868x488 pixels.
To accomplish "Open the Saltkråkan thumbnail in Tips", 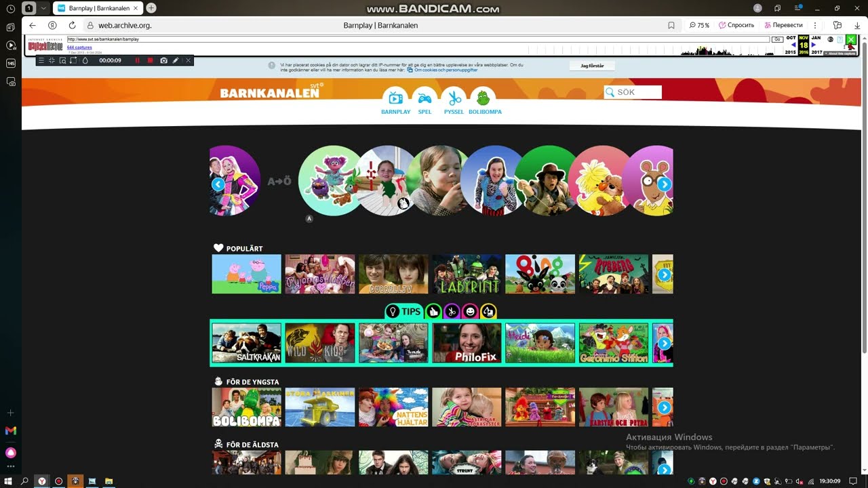I will (246, 343).
